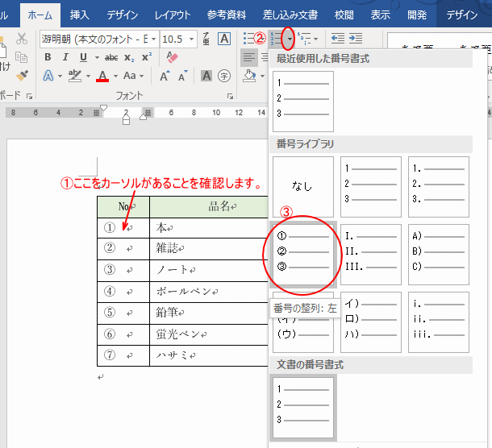This screenshot has height=448, width=492.
Task: Select the イ) ロ) ハ) number format
Action: click(x=371, y=322)
